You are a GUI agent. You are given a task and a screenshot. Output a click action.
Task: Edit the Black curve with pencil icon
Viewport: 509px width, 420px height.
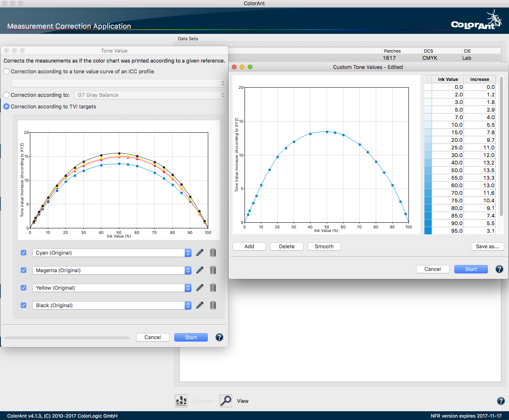(x=200, y=305)
